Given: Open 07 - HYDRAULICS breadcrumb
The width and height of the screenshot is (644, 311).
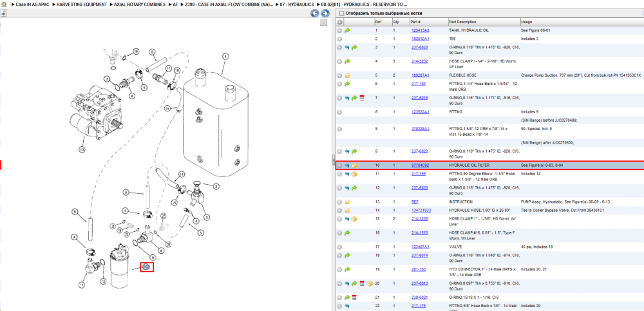Looking at the screenshot, I should pyautogui.click(x=296, y=4).
